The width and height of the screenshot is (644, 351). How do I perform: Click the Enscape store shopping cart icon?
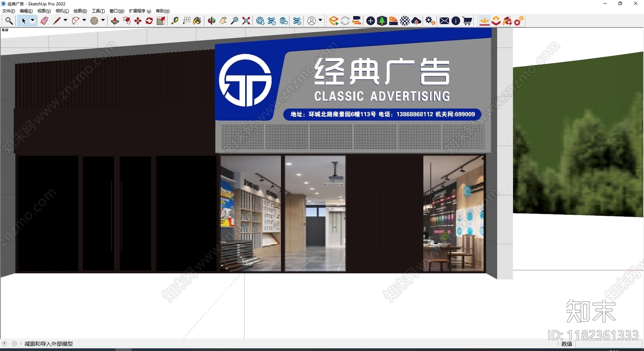click(467, 21)
